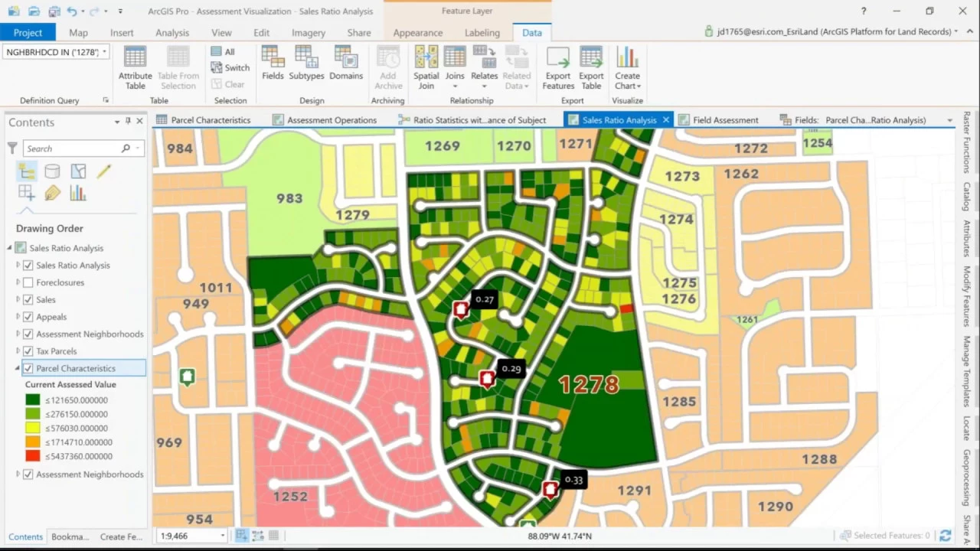Open the Labeling ribbon tab
The height and width of the screenshot is (551, 980).
point(482,33)
